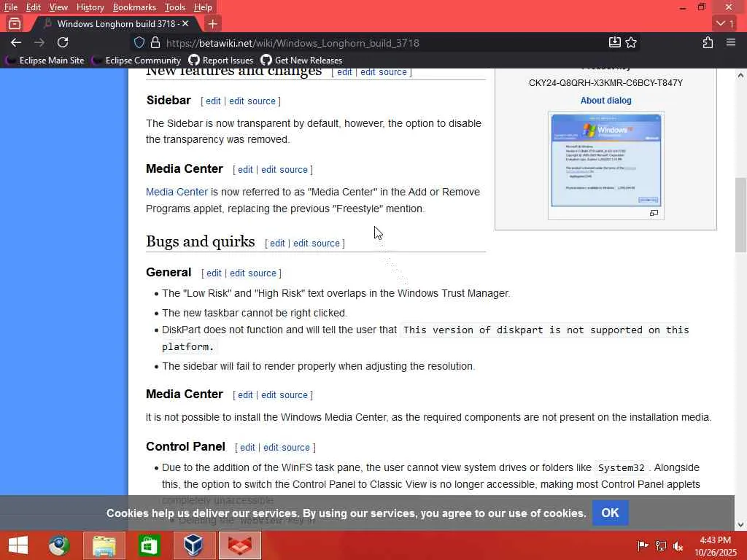Viewport: 747px width, 560px height.
Task: Open the History menu
Action: (90, 7)
